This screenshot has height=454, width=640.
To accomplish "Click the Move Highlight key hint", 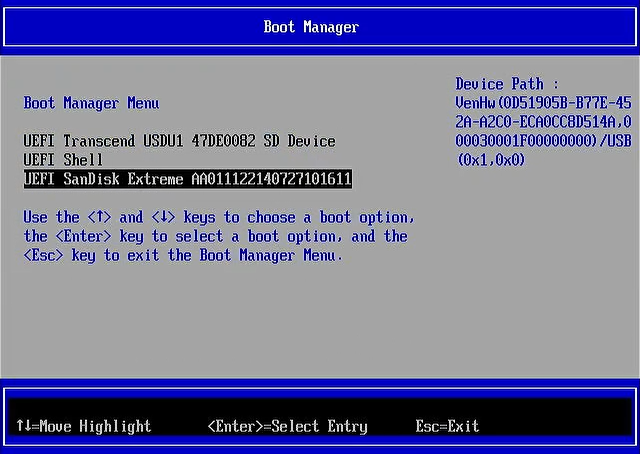I will pyautogui.click(x=83, y=426).
